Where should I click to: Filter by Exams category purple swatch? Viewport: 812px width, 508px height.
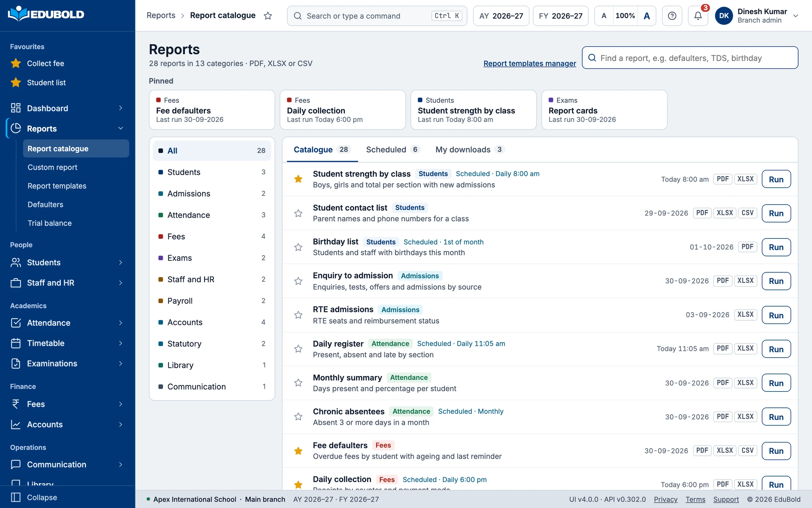[x=161, y=258]
